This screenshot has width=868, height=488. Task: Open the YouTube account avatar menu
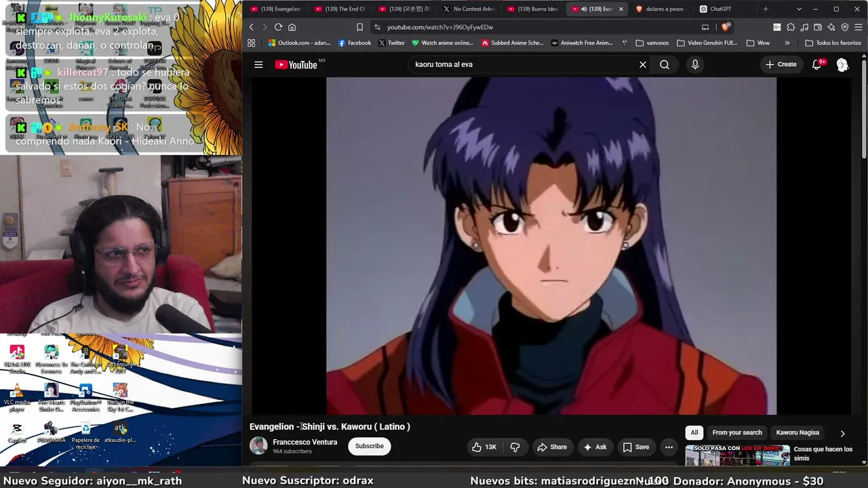pyautogui.click(x=842, y=64)
